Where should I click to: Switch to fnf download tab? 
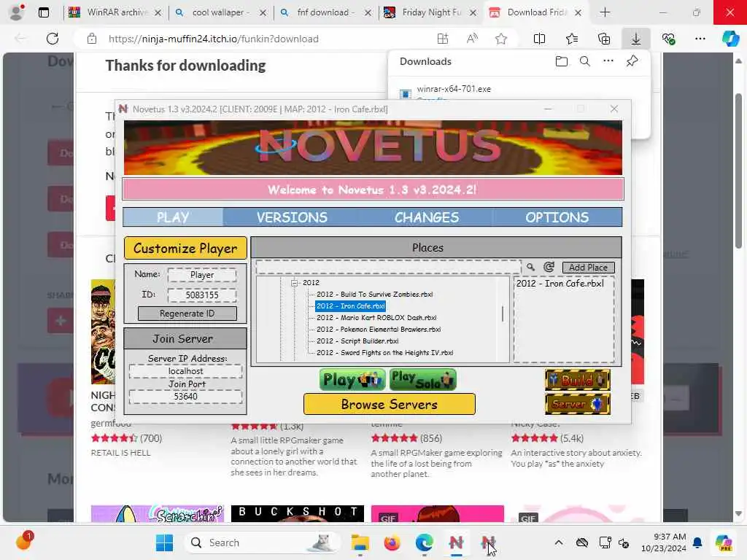[326, 12]
